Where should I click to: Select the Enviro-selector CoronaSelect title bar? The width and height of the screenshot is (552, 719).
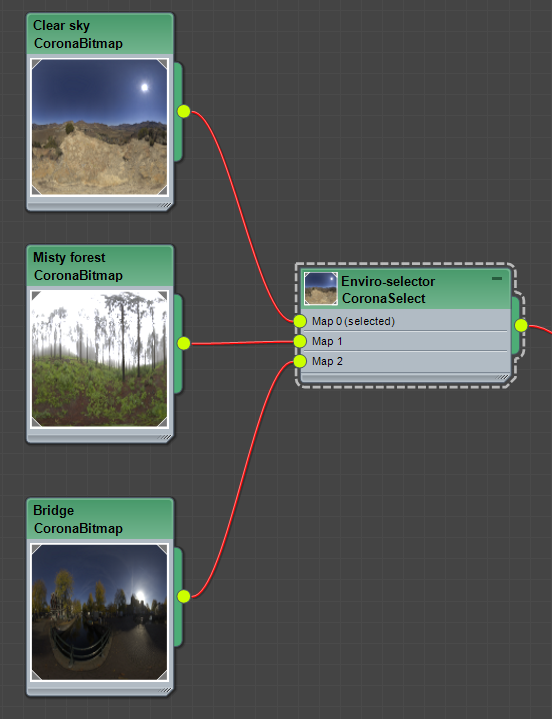tap(406, 289)
